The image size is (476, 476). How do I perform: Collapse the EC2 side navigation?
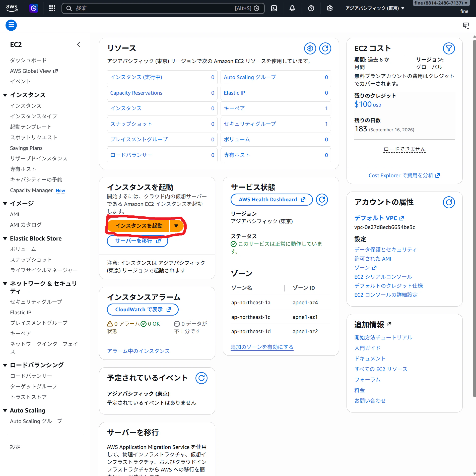[79, 45]
